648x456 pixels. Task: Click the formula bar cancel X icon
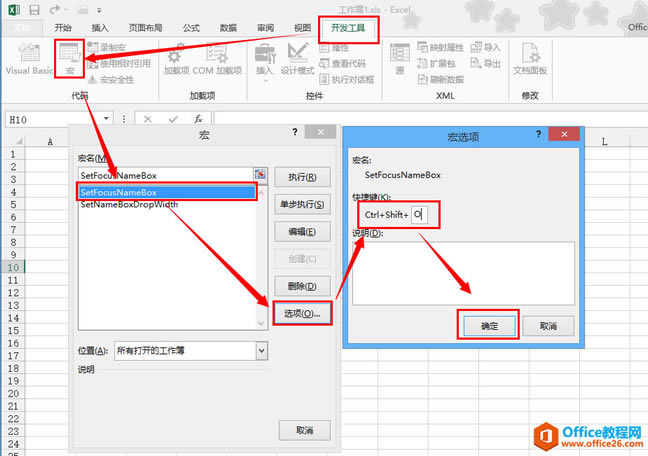click(148, 119)
